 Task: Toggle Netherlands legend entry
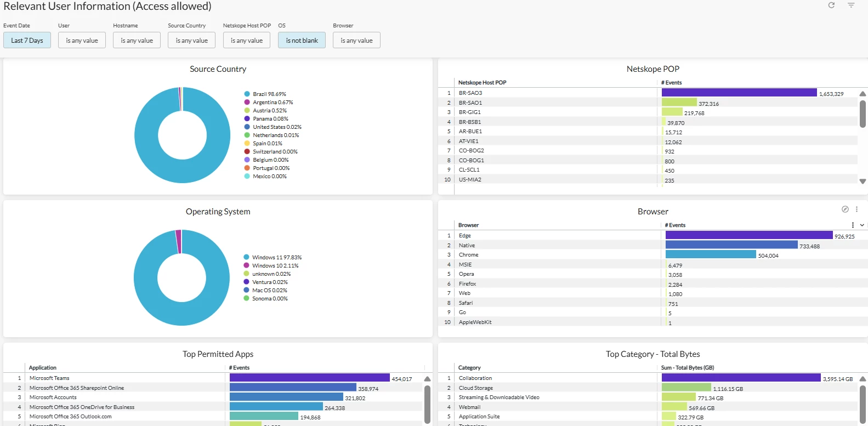[x=271, y=135]
